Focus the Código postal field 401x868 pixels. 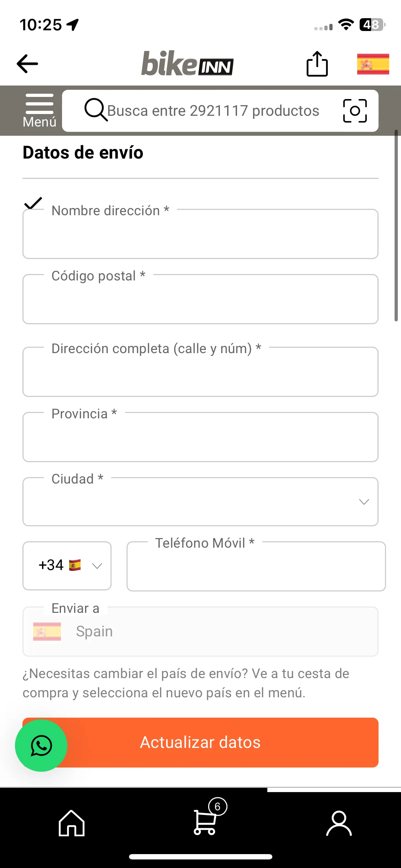tap(200, 299)
